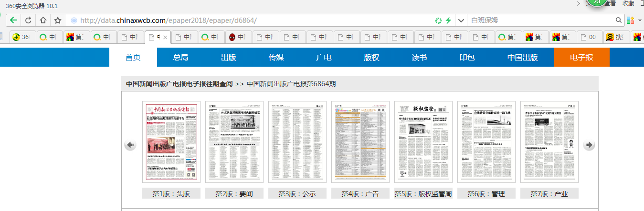Viewport: 644px width, 211px height.
Task: Click the 第4版：广告 caption
Action: point(360,194)
